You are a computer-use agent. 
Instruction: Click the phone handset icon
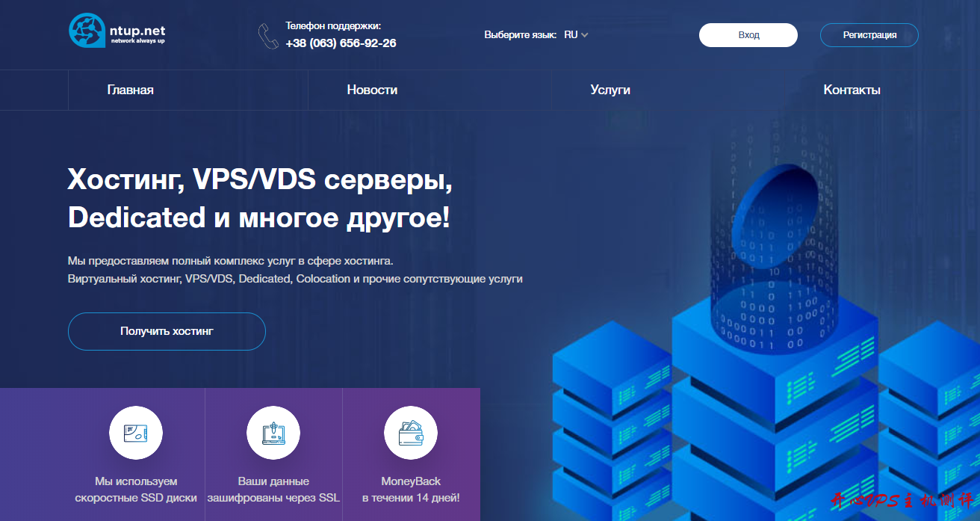pos(267,36)
